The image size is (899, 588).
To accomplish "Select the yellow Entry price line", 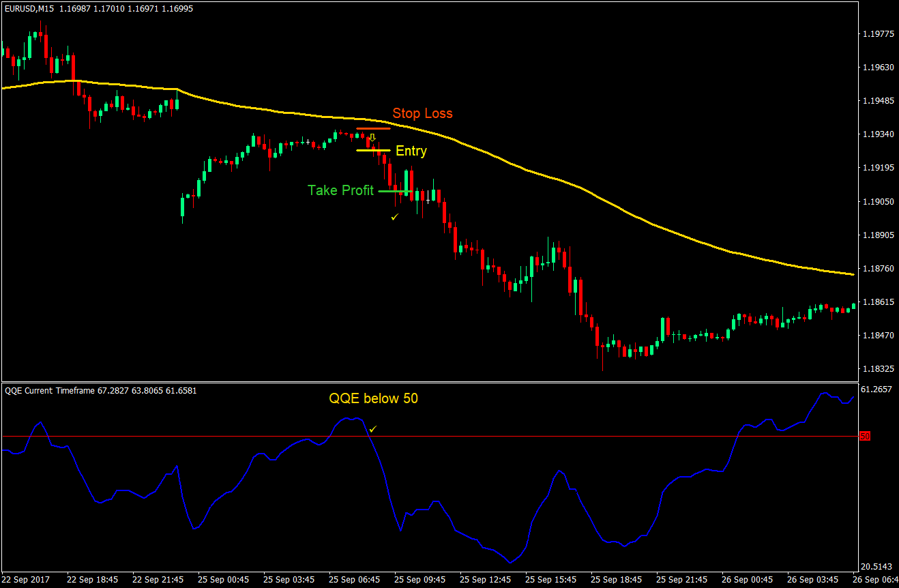I will coord(373,150).
